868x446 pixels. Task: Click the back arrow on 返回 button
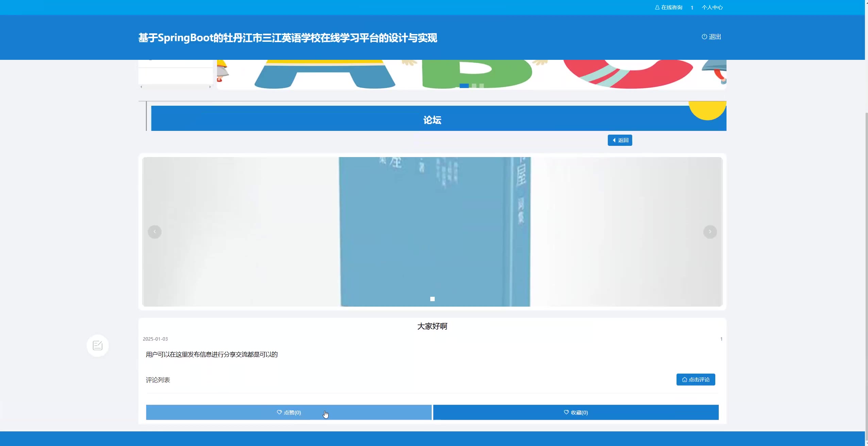[614, 140]
